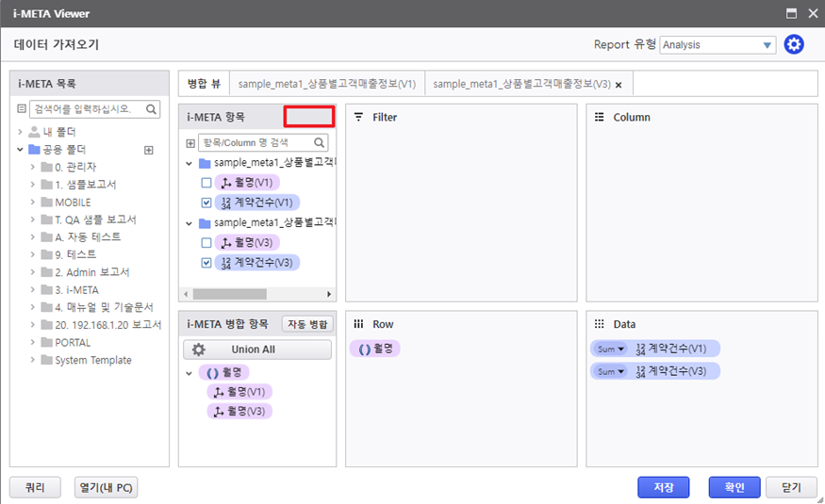This screenshot has height=504, width=825.
Task: Select the sample_meta1_상품별고객매출정보(V1) tab
Action: tap(326, 84)
